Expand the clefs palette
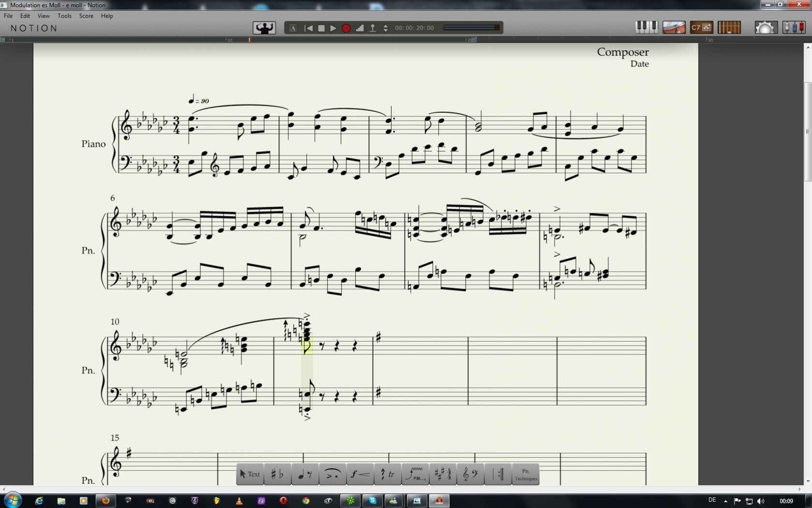Image resolution: width=812 pixels, height=508 pixels. pos(470,475)
